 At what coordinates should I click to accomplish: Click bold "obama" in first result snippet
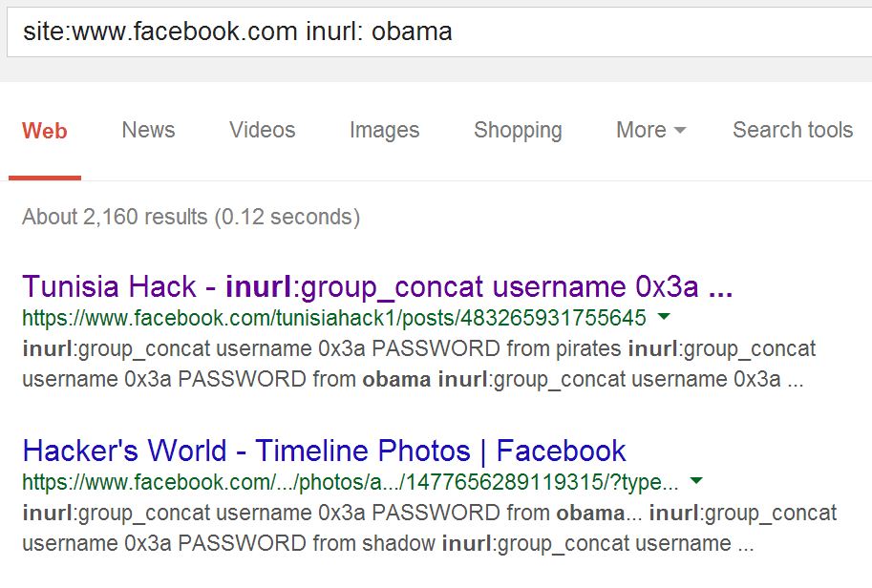click(x=396, y=379)
